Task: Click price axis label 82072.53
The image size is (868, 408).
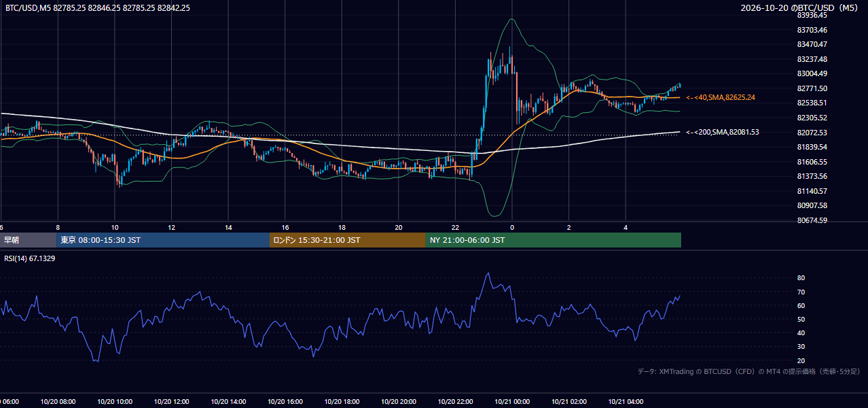Action: (x=812, y=133)
